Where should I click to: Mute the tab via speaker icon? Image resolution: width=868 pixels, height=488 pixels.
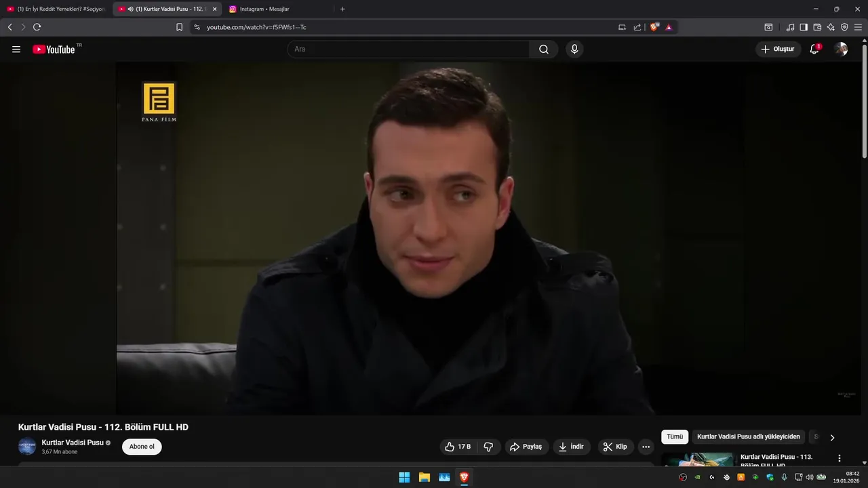pos(130,9)
